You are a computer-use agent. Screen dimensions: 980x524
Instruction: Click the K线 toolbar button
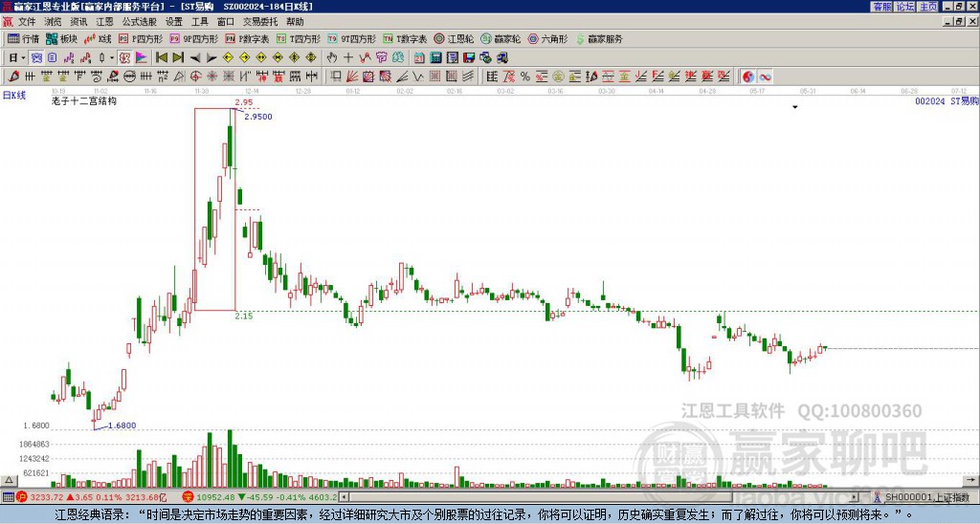click(x=98, y=38)
